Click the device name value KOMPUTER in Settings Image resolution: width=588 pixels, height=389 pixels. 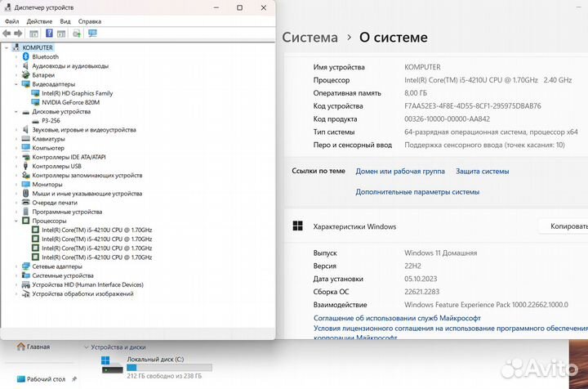pos(422,67)
